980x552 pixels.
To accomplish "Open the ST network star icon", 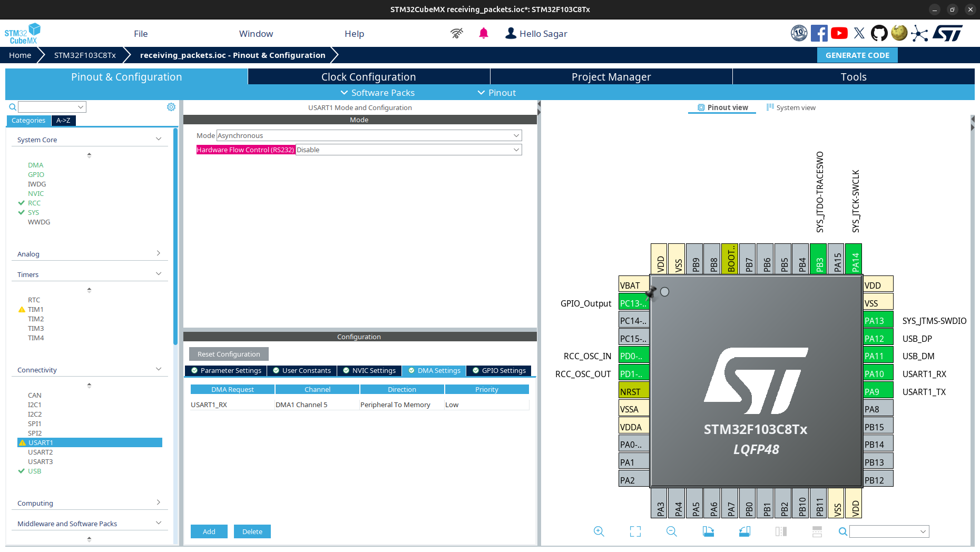I will pos(919,33).
